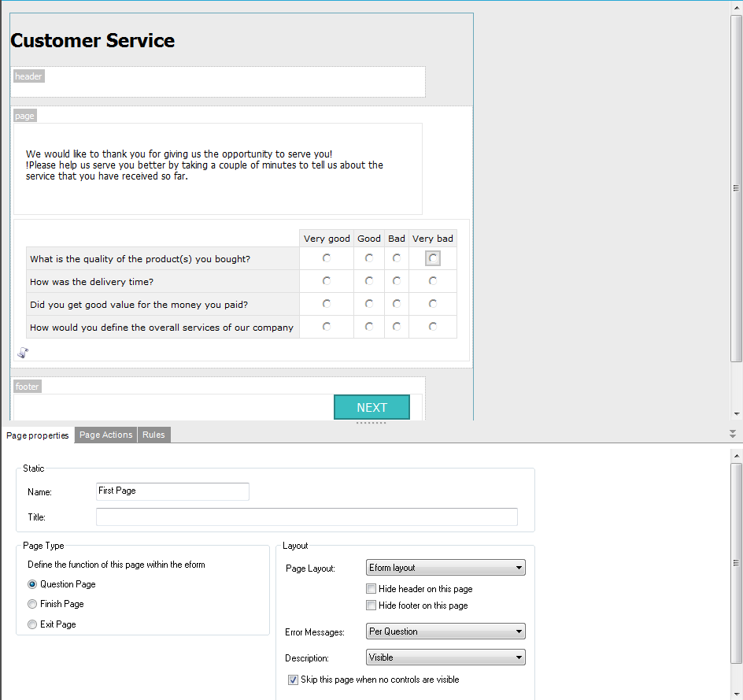Enable Hide header on this page
Viewport: 743px width, 700px height.
tap(371, 589)
